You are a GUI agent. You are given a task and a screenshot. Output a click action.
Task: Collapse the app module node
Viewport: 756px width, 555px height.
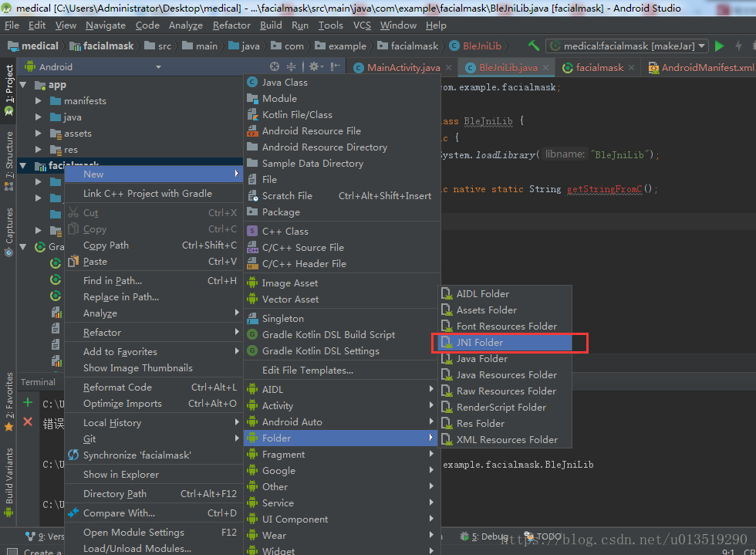[22, 85]
